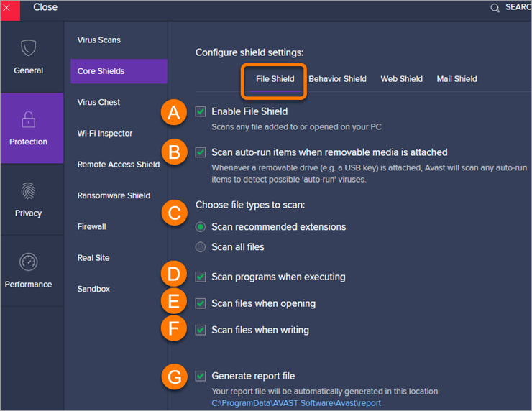Switch to Web Shield tab

pos(402,79)
